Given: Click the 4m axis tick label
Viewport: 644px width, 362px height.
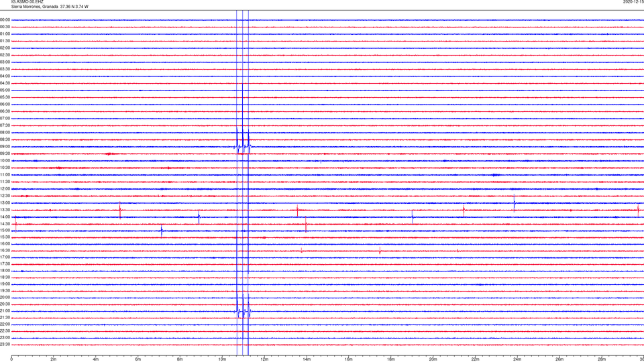Looking at the screenshot, I should [96, 359].
